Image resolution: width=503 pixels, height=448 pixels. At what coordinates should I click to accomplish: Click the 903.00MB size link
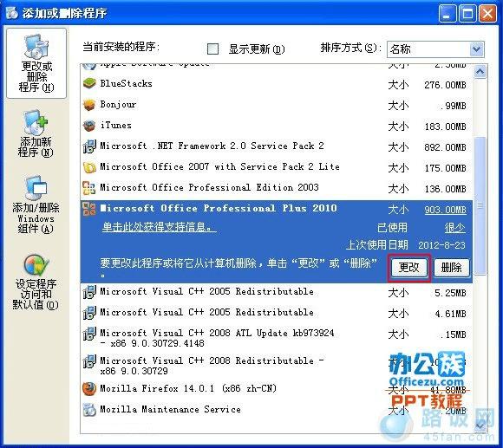point(445,210)
